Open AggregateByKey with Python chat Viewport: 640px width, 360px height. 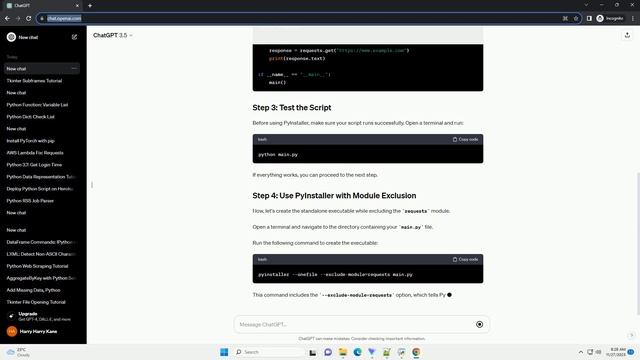pyautogui.click(x=42, y=278)
